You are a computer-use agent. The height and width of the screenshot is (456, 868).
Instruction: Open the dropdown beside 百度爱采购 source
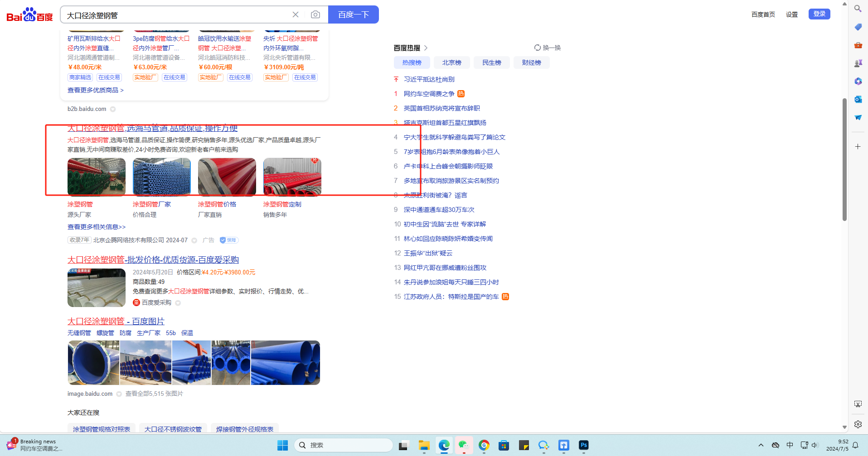[178, 303]
